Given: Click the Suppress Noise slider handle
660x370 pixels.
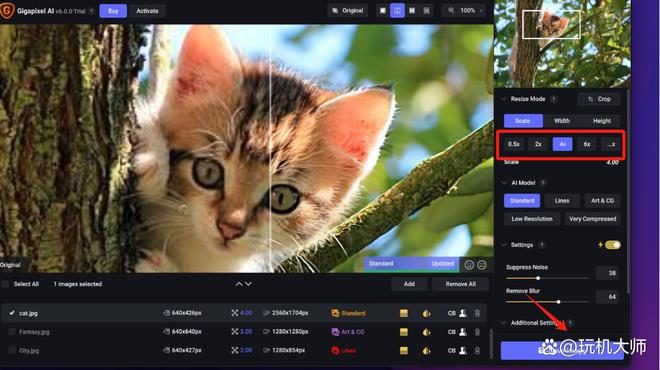Looking at the screenshot, I should click(x=538, y=278).
